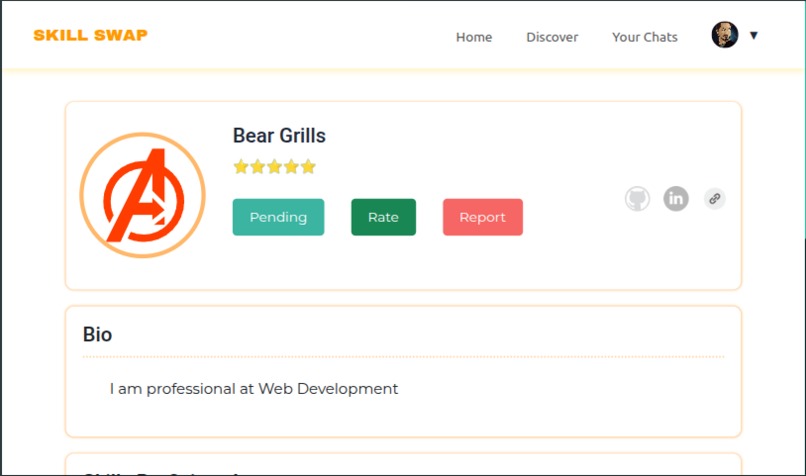This screenshot has width=806, height=476.
Task: Click the Rate button
Action: [x=383, y=217]
